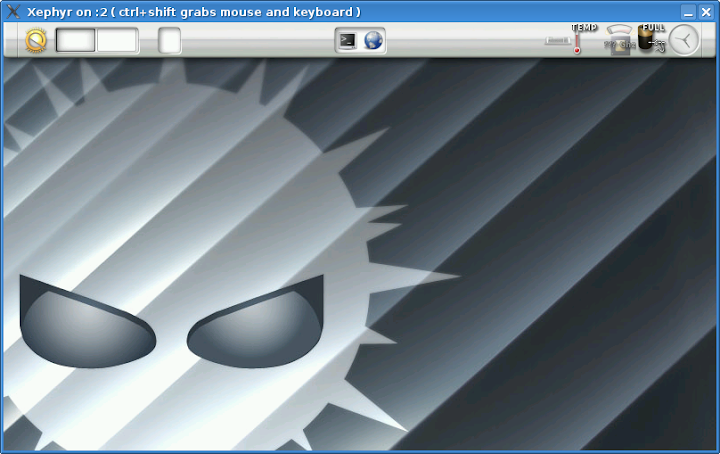The width and height of the screenshot is (720, 454).
Task: Launch the terminal from the shelf
Action: pyautogui.click(x=347, y=40)
